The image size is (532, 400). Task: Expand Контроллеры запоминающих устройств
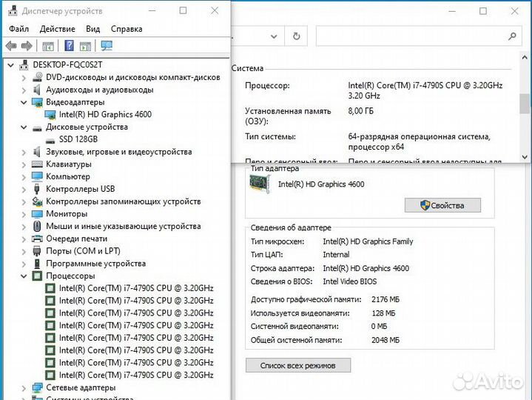pos(24,201)
